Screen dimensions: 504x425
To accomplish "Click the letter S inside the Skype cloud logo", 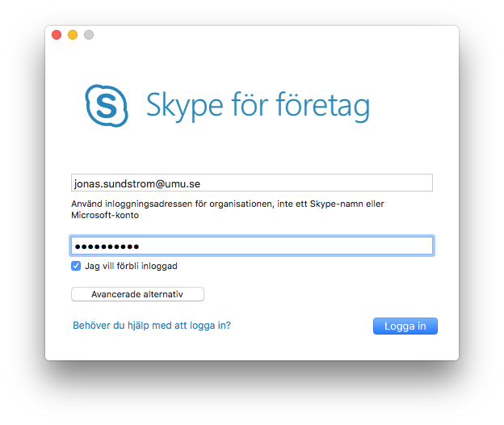I will click(107, 106).
